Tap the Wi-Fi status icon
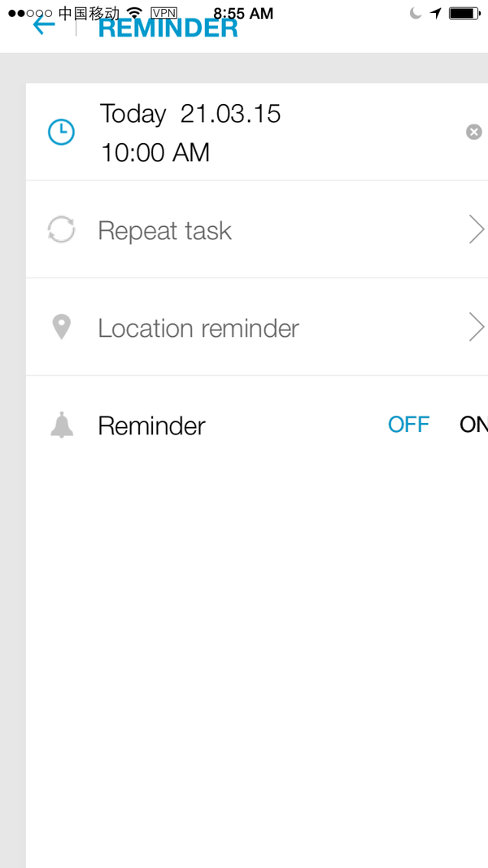The width and height of the screenshot is (488, 868). coord(134,13)
